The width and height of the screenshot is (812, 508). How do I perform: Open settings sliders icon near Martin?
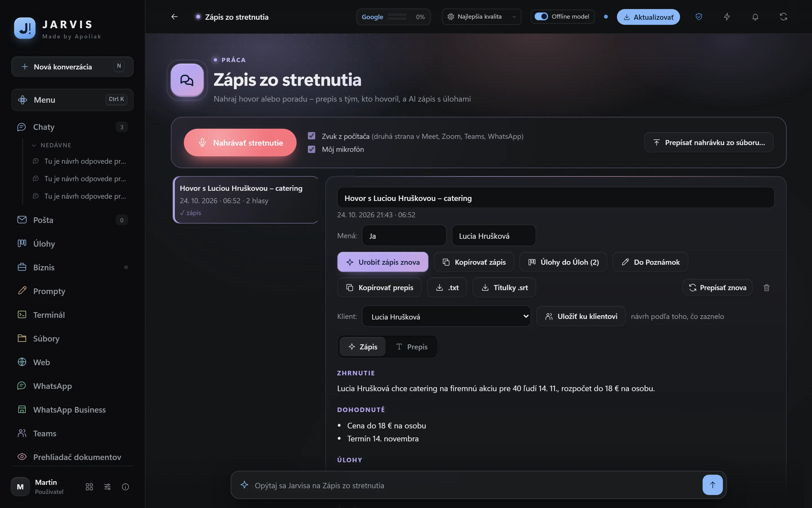click(107, 487)
